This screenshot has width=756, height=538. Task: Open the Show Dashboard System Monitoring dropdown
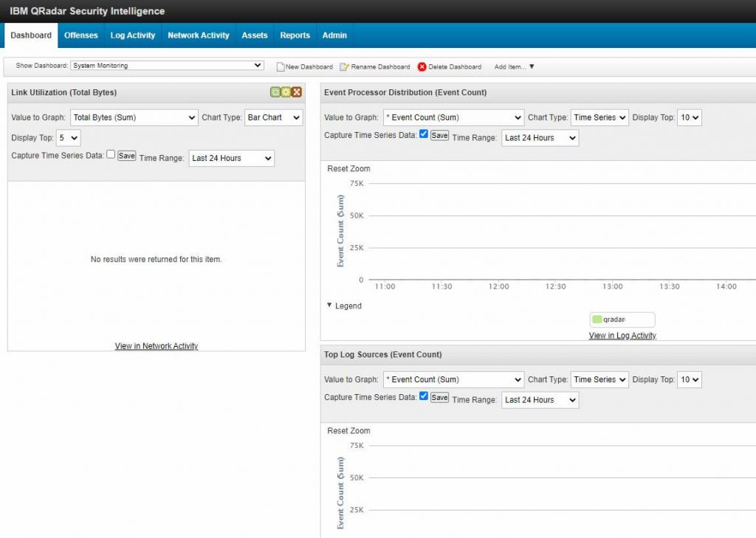pyautogui.click(x=168, y=65)
